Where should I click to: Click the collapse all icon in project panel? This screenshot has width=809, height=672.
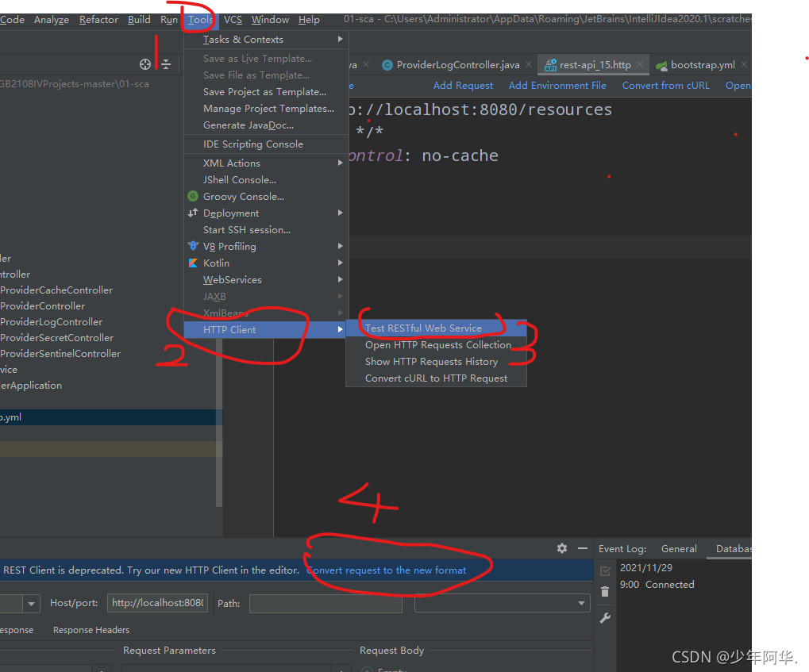pos(166,64)
